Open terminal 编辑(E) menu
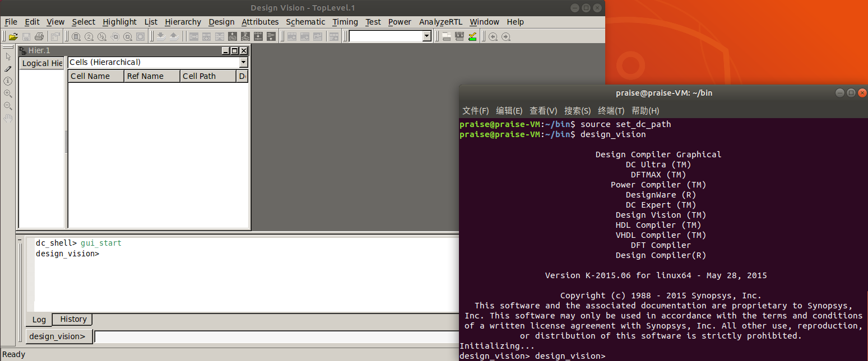 [x=509, y=111]
